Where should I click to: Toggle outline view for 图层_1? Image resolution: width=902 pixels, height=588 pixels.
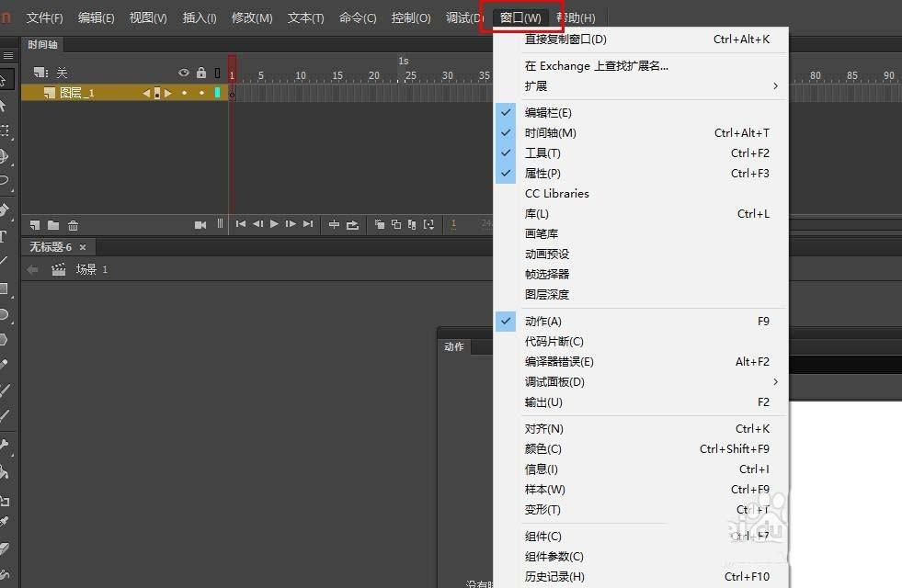click(x=216, y=92)
